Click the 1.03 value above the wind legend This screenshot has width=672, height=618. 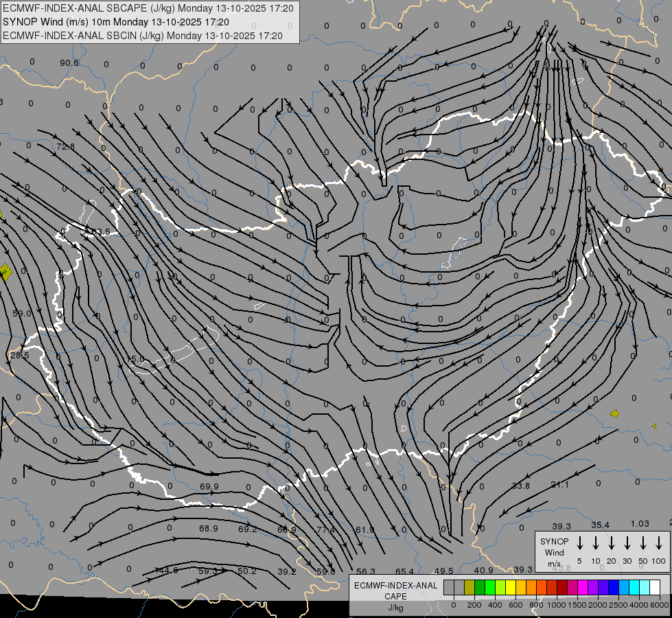pos(640,524)
